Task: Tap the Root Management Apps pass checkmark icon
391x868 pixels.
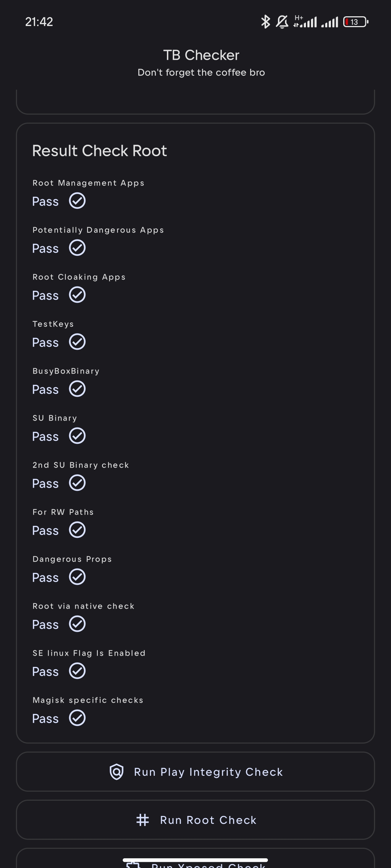Action: 77,201
